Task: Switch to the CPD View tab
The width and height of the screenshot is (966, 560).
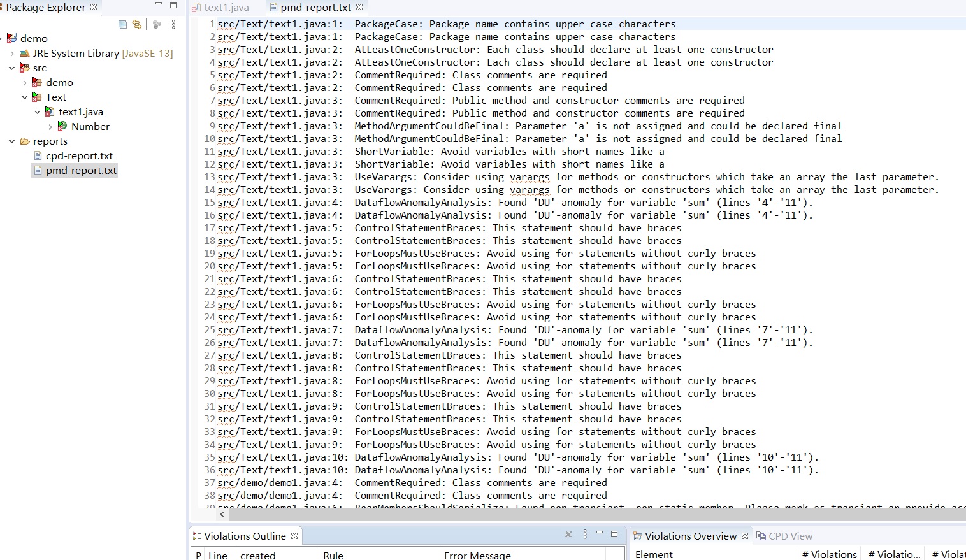Action: tap(790, 536)
